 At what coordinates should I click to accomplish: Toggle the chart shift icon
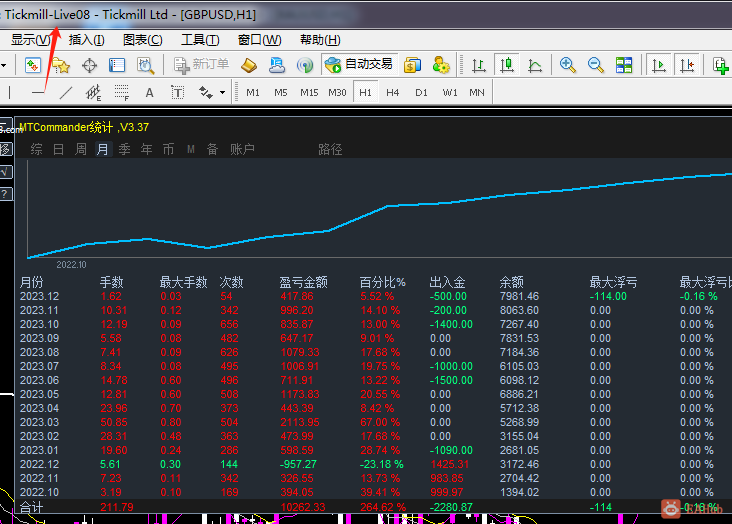pos(687,65)
